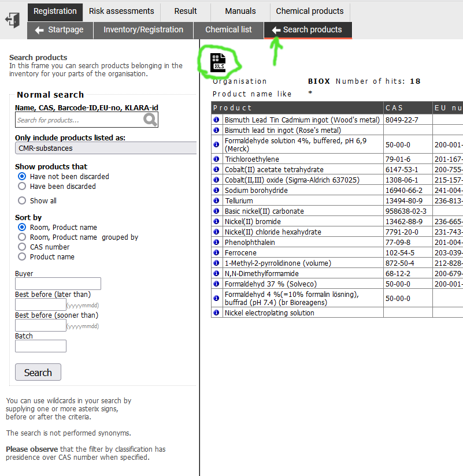Open info icon for Tellurium
The height and width of the screenshot is (476, 463).
coord(216,200)
